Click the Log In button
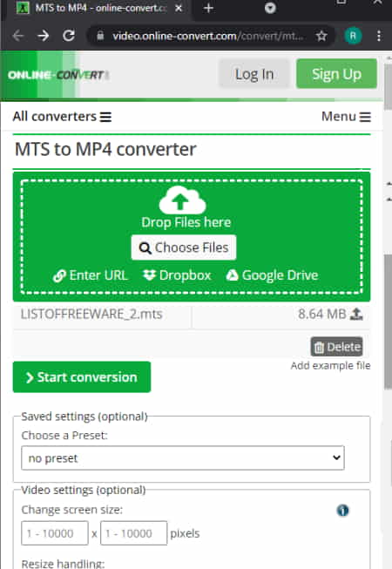The image size is (392, 569). (x=254, y=74)
